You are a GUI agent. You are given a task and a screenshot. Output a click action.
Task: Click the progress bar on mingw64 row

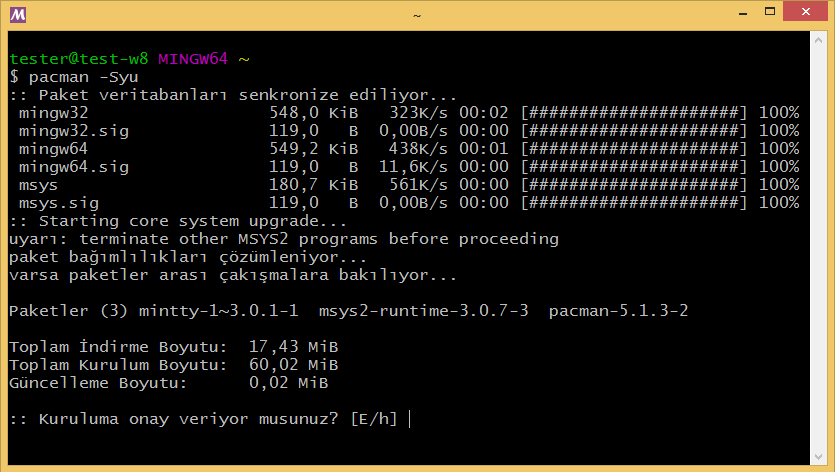pyautogui.click(x=634, y=149)
